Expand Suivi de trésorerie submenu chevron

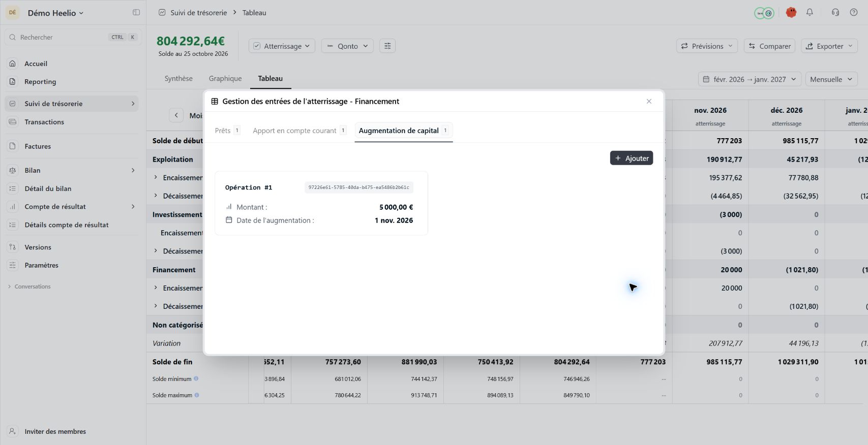(133, 104)
